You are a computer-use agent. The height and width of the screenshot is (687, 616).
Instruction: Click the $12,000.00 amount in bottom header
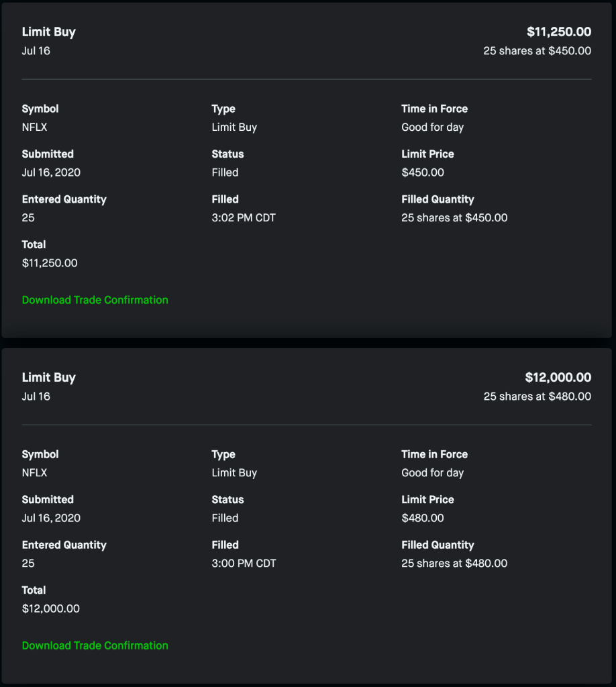558,377
